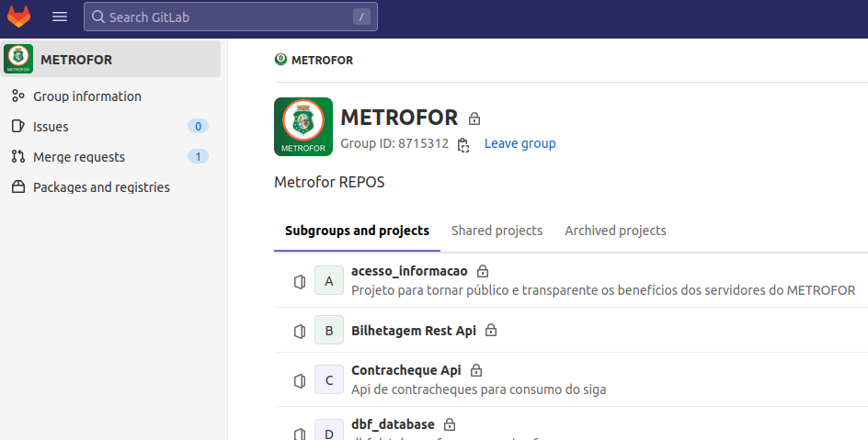This screenshot has height=440, width=868.
Task: Click the A avatar of acesso_informacao
Action: click(329, 280)
